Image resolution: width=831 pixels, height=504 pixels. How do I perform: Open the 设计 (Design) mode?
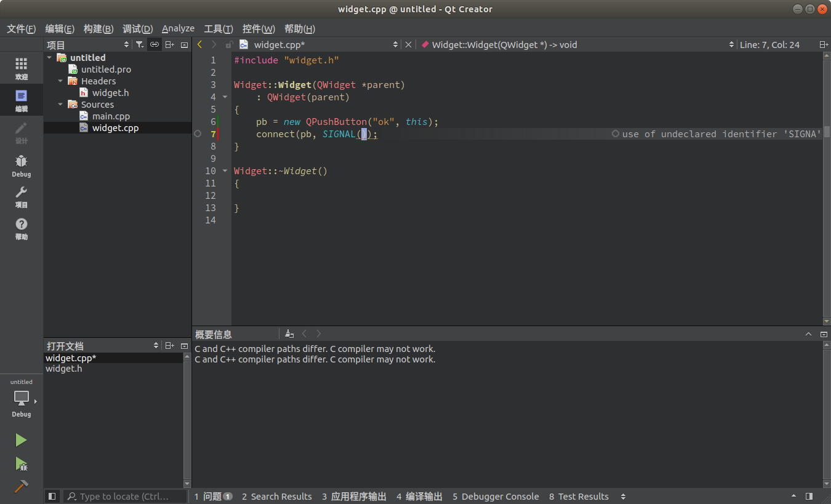pos(22,133)
